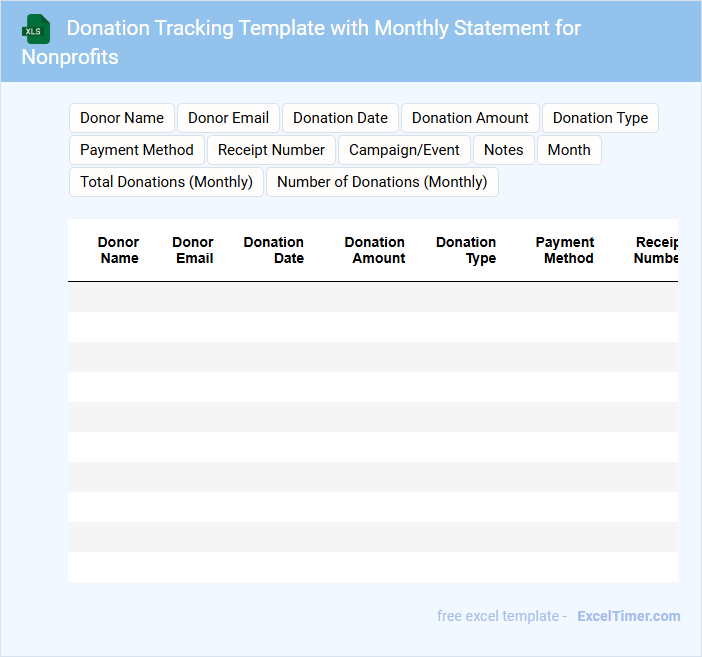Select the Month tag
The width and height of the screenshot is (702, 657).
tap(569, 150)
